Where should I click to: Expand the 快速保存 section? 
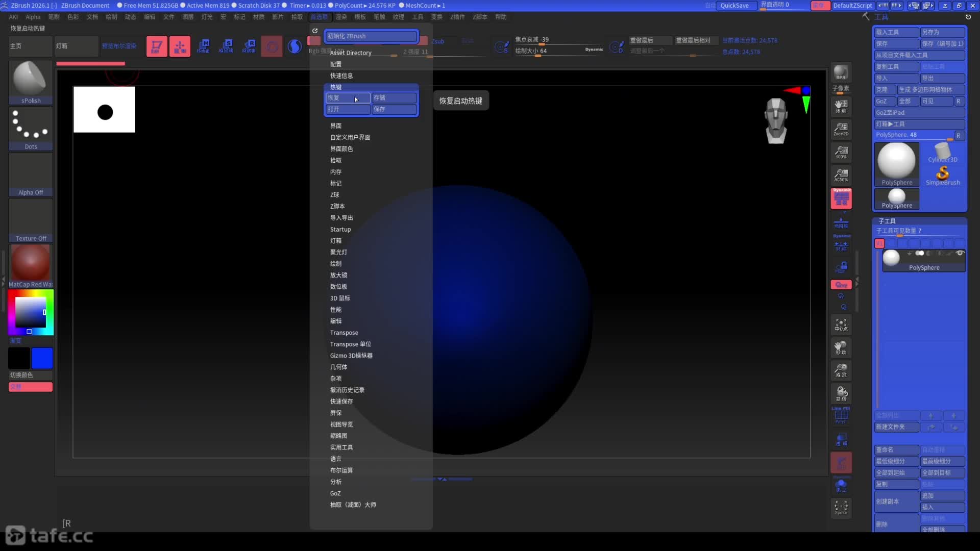click(x=341, y=402)
